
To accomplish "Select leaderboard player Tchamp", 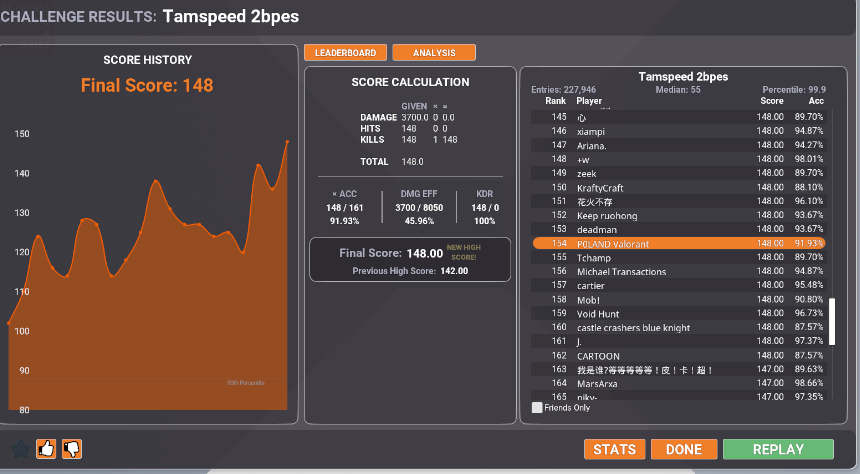I will [x=679, y=257].
